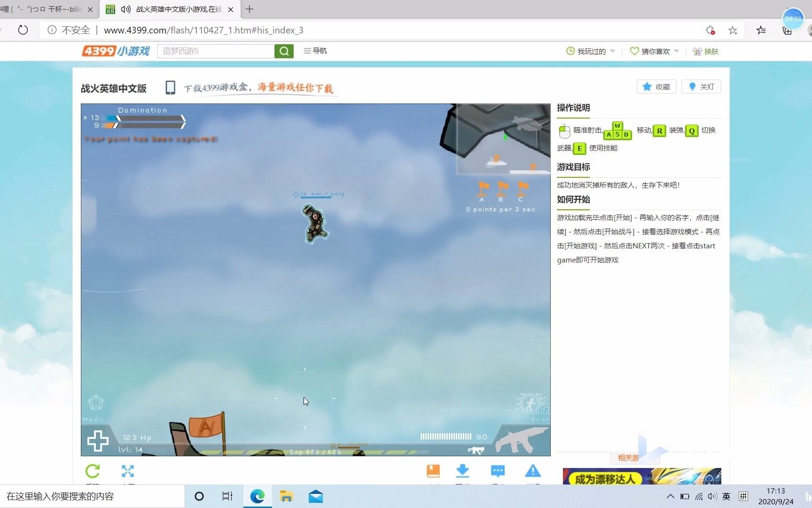The height and width of the screenshot is (508, 812).
Task: Open File Explorer from the taskbar
Action: pos(286,496)
